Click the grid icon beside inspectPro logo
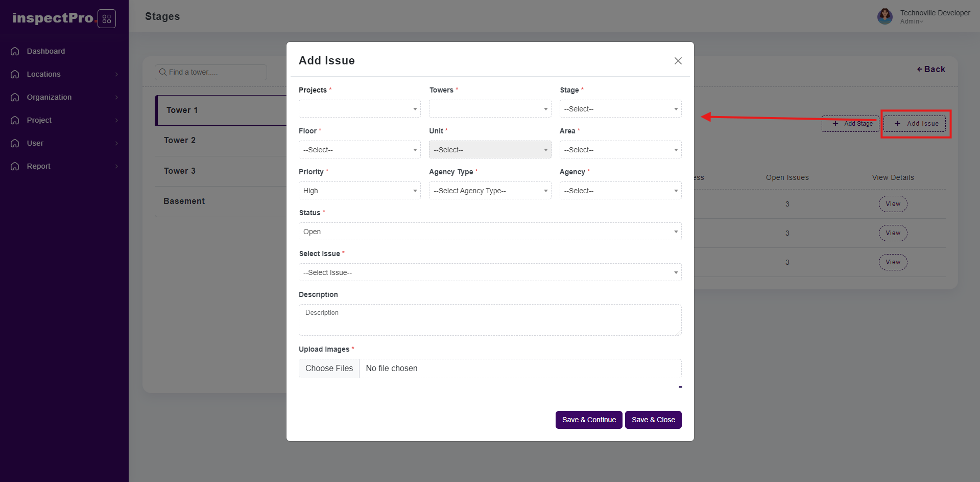Image resolution: width=980 pixels, height=482 pixels. pyautogui.click(x=106, y=19)
